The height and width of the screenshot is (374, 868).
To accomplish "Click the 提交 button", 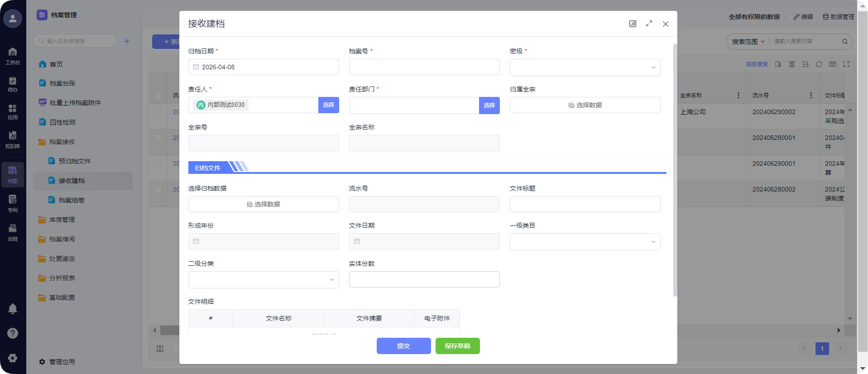I will click(x=403, y=346).
